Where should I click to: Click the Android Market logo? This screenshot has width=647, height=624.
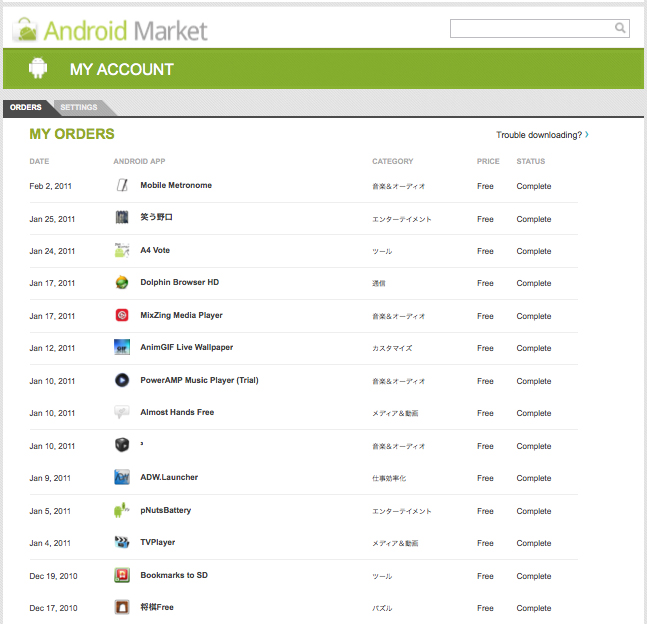coord(110,29)
